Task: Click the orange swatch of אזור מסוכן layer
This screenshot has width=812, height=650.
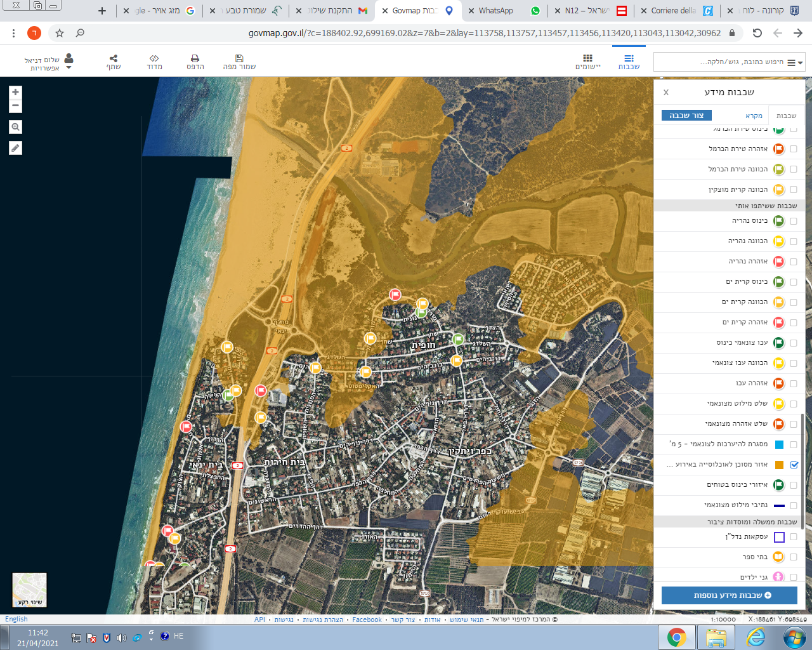Action: tap(779, 465)
